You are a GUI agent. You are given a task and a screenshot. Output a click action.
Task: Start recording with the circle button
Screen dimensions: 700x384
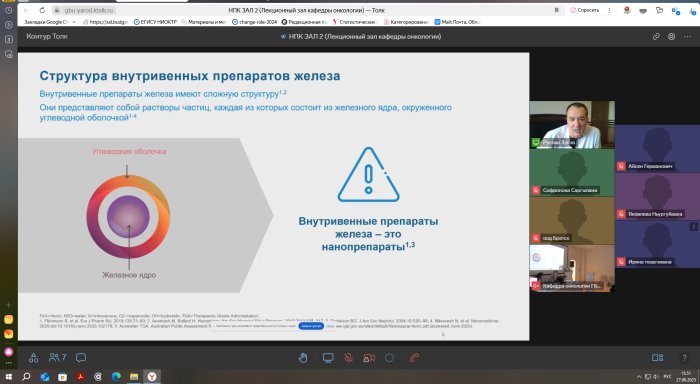pyautogui.click(x=389, y=358)
